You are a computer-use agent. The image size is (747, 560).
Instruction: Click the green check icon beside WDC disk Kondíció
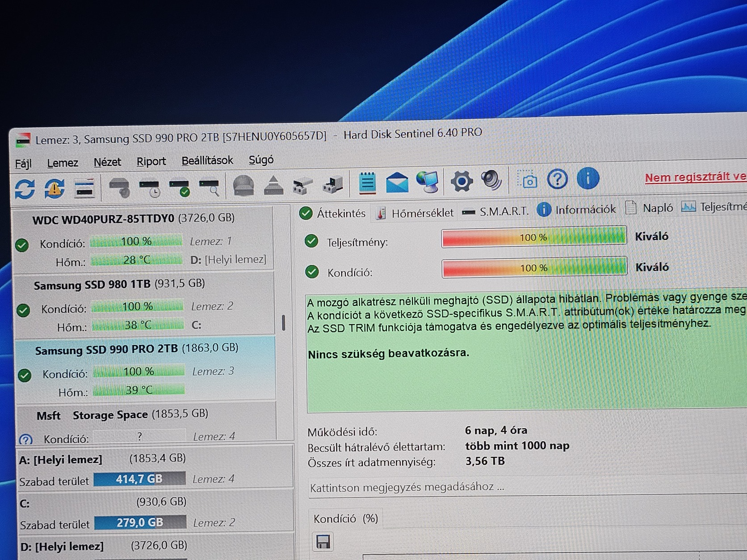pyautogui.click(x=22, y=245)
